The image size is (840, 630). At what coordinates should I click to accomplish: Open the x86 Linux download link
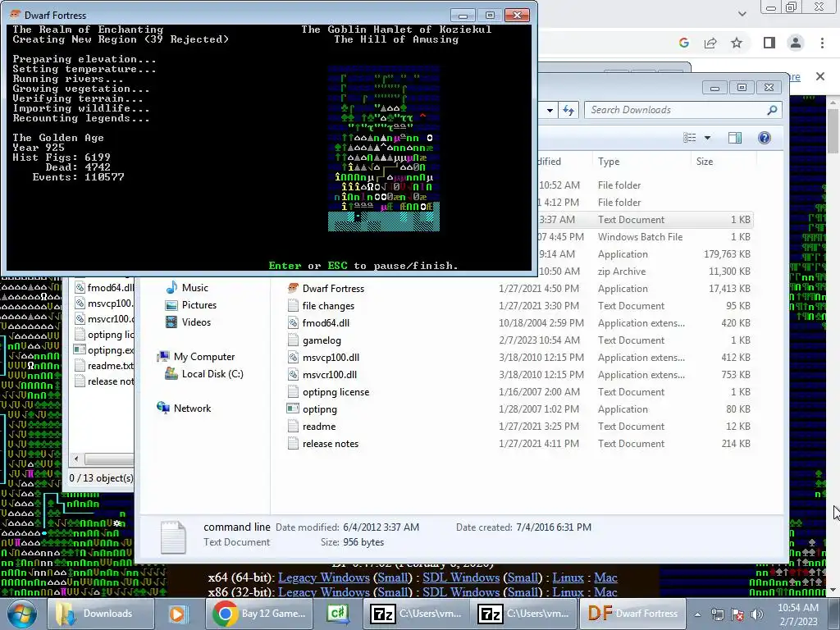coord(568,592)
